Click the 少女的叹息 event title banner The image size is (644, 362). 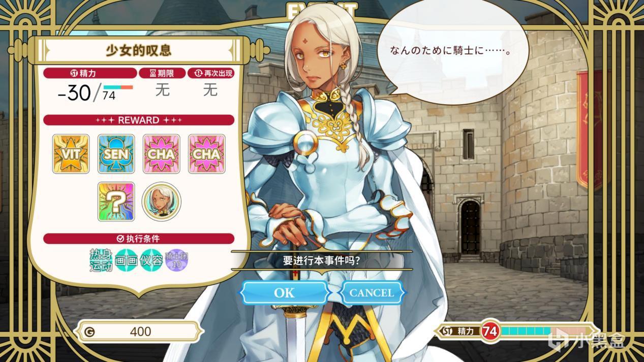(x=138, y=50)
